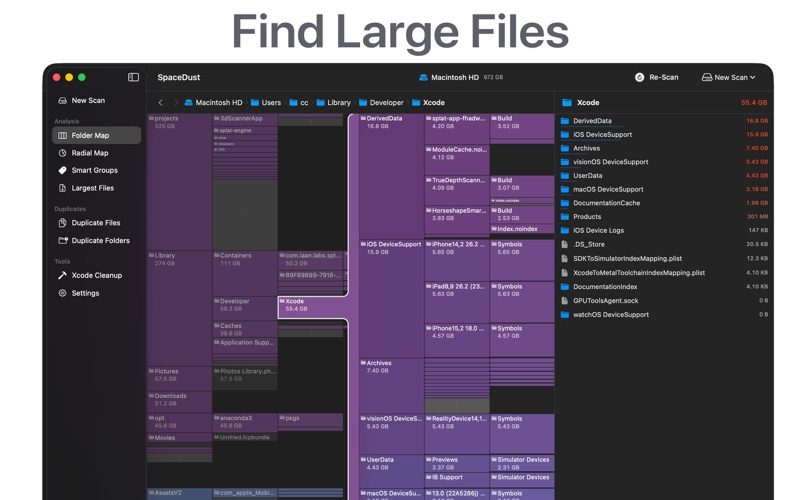Image resolution: width=800 pixels, height=500 pixels.
Task: Open the Largest Files list
Action: tap(96, 188)
